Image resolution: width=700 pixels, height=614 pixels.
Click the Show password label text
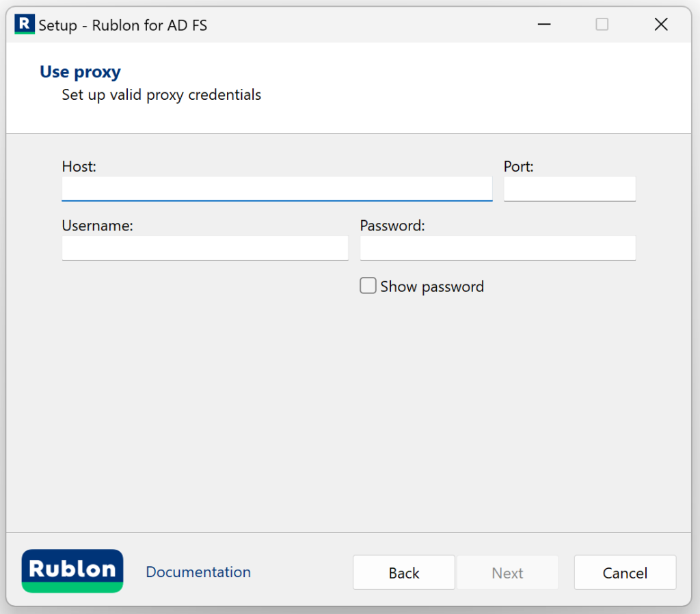click(x=431, y=286)
